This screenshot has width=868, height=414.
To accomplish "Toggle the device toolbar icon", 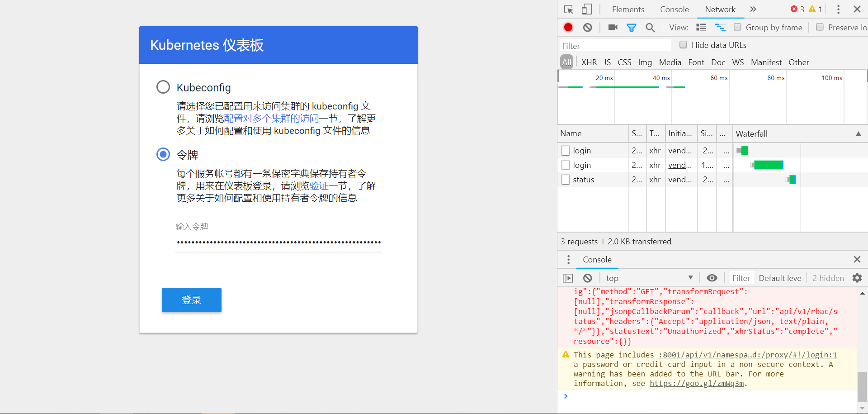I will [x=587, y=10].
